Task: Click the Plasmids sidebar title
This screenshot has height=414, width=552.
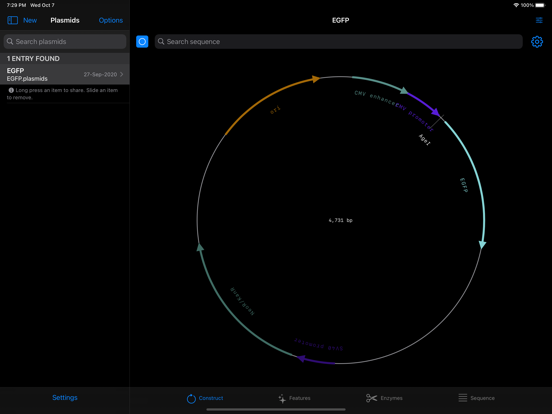Action: [x=65, y=20]
